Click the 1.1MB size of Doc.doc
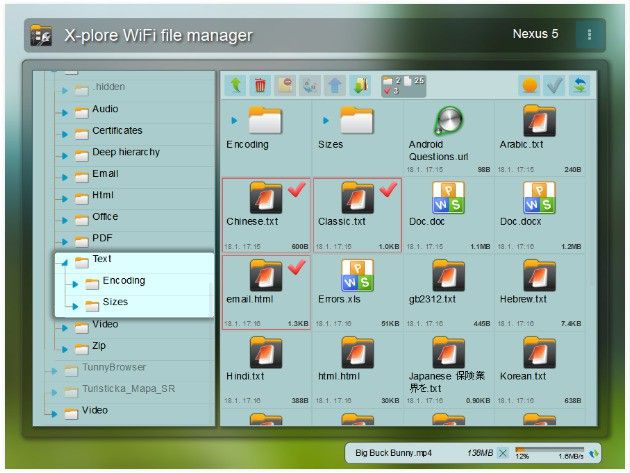Screen dimensions: 630x473 [480, 247]
